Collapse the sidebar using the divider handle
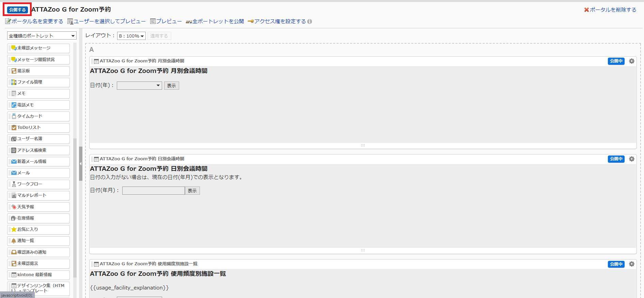This screenshot has height=298, width=644. pos(81,164)
